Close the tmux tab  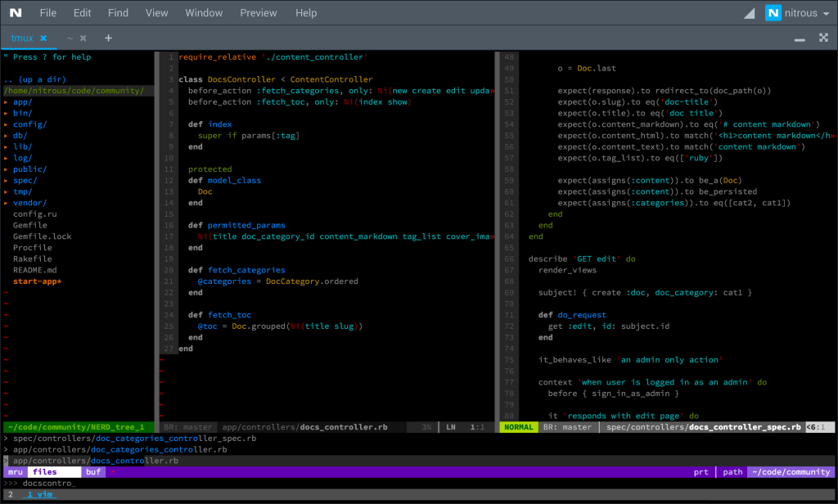[x=43, y=38]
